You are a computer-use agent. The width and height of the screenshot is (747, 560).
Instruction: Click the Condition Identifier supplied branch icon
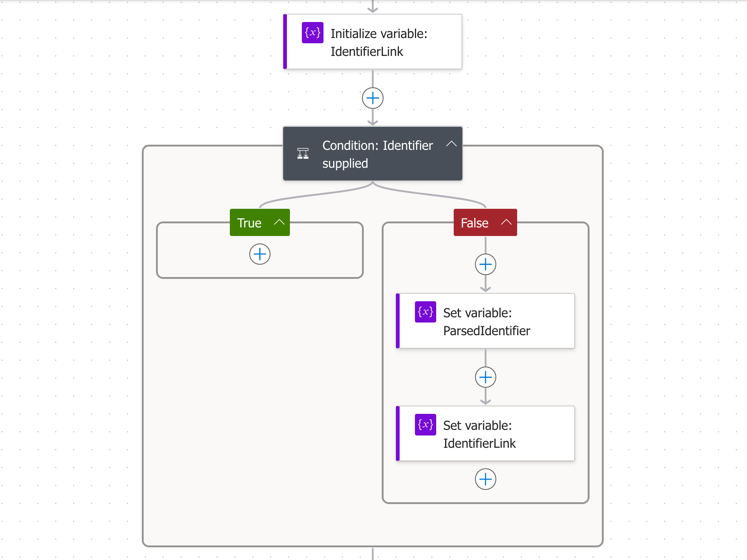point(303,153)
